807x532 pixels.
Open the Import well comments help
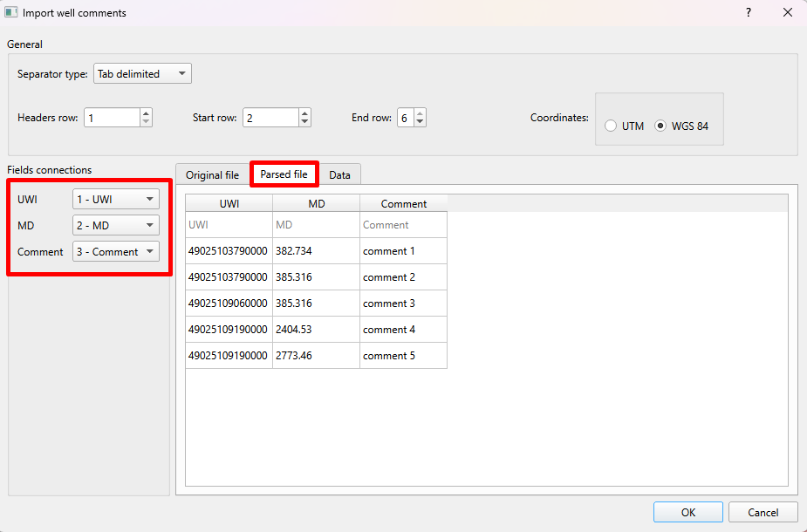(x=748, y=12)
